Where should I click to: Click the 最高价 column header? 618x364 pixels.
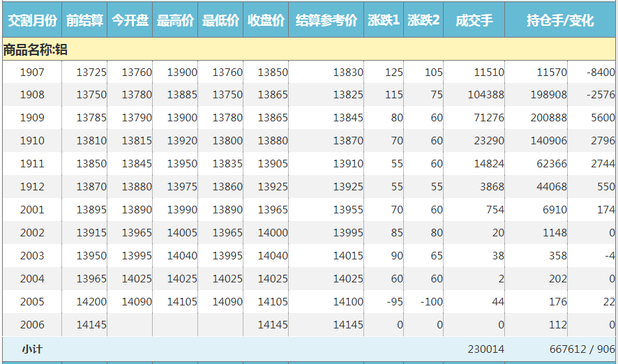pos(175,20)
